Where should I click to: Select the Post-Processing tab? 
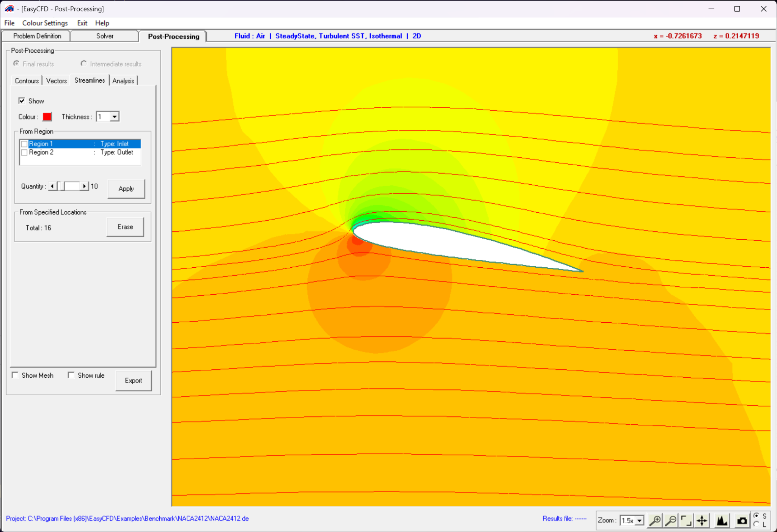(173, 36)
